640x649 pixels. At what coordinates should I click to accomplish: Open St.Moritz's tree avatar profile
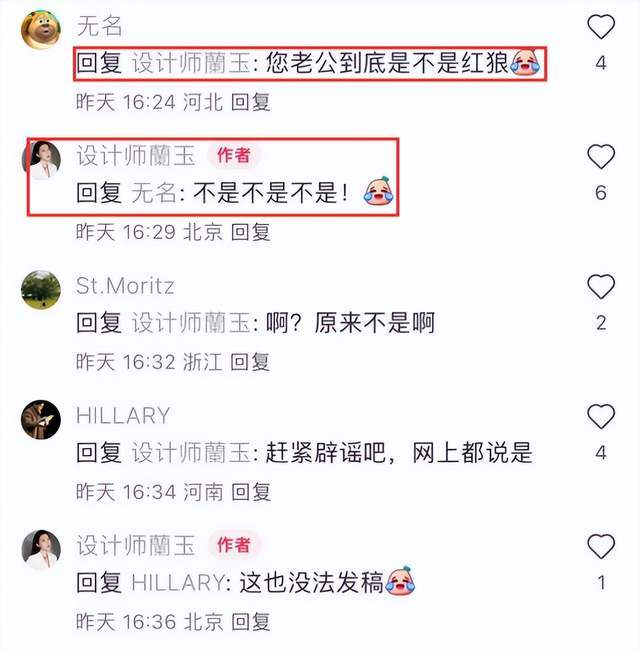pos(41,290)
